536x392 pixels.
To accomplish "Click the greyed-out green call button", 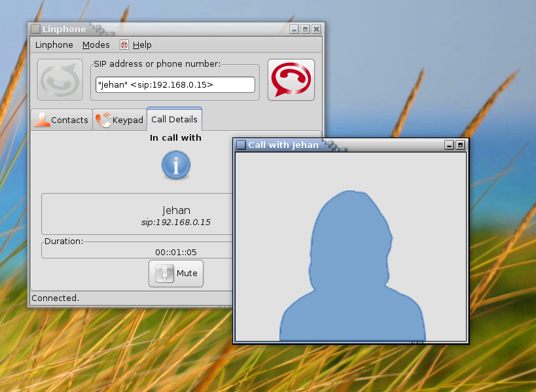I will [x=60, y=80].
